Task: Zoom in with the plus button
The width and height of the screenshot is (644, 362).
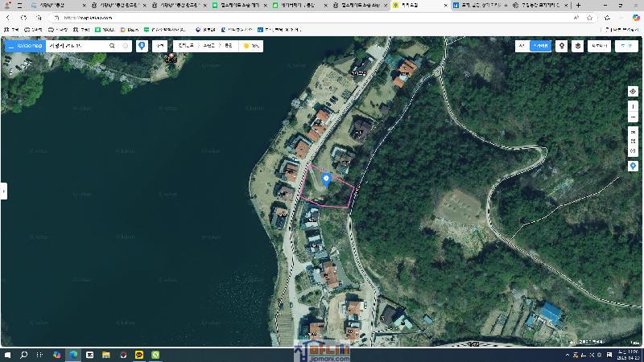Action: click(633, 106)
